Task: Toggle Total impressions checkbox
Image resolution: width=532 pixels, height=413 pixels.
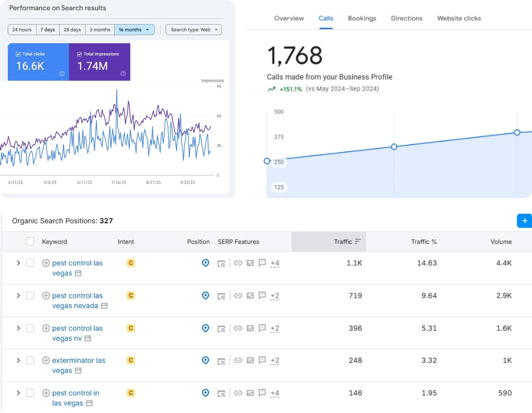Action: point(79,54)
